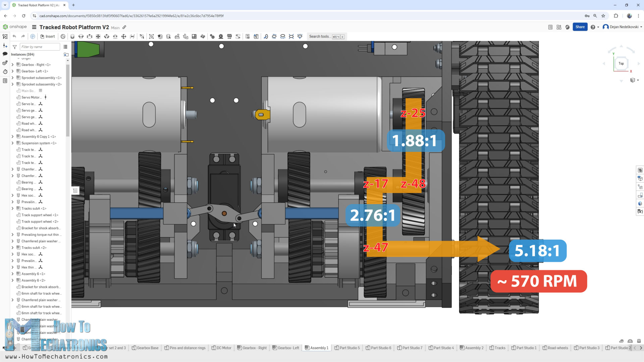Open the comments panel icon
The image size is (644, 362).
click(x=5, y=54)
